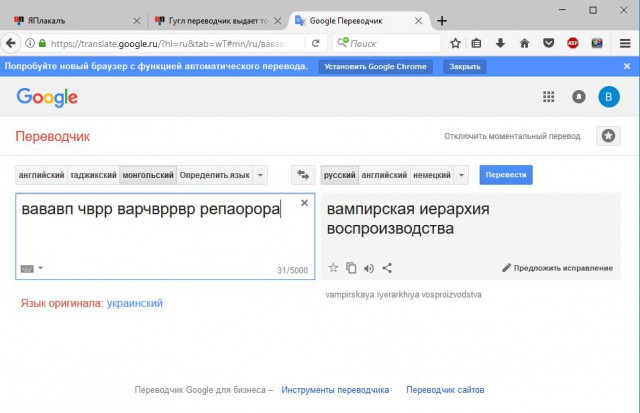Open the phrasebook star button near instant translation
Viewport: 640px width, 413px height.
tap(608, 136)
